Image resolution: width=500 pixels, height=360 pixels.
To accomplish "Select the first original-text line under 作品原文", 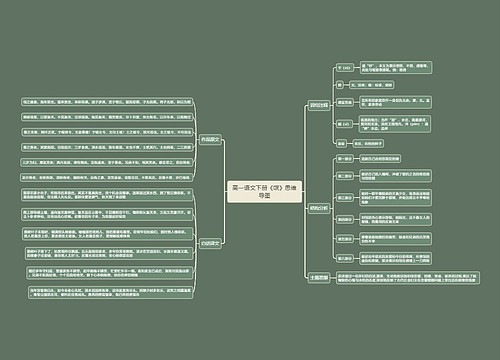I will tap(107, 102).
